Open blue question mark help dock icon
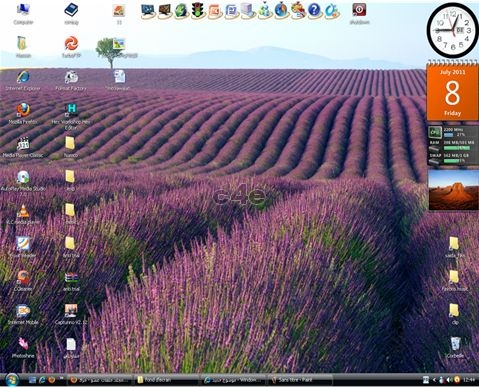479x388 pixels. [x=314, y=10]
